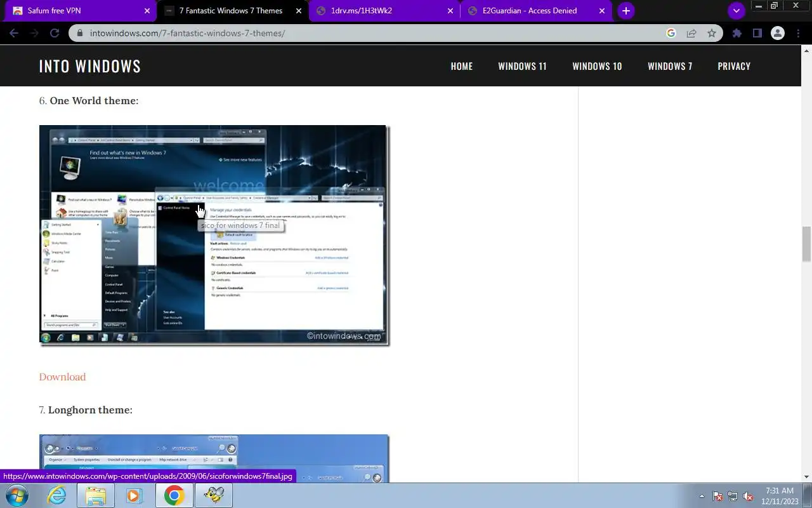Open the network tray icon
812x508 pixels.
733,496
